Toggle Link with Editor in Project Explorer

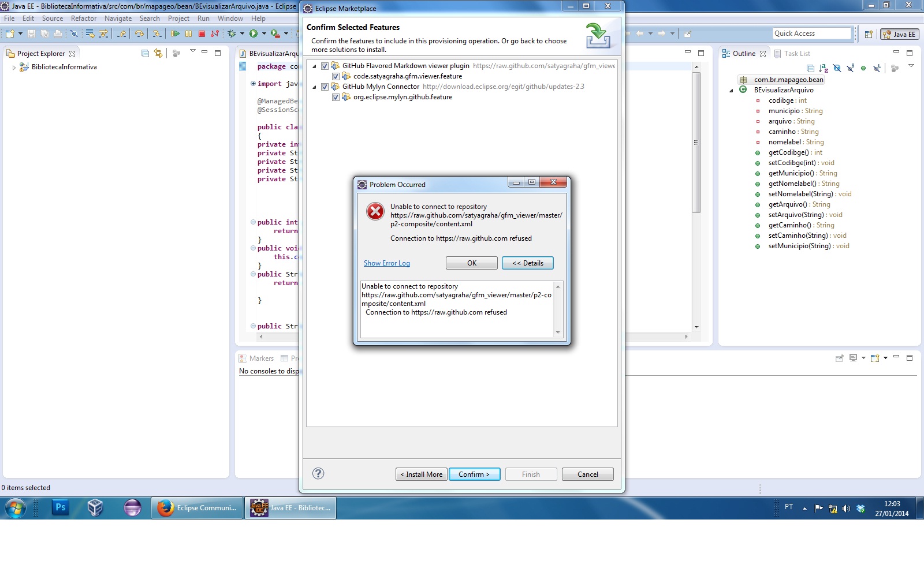point(158,53)
